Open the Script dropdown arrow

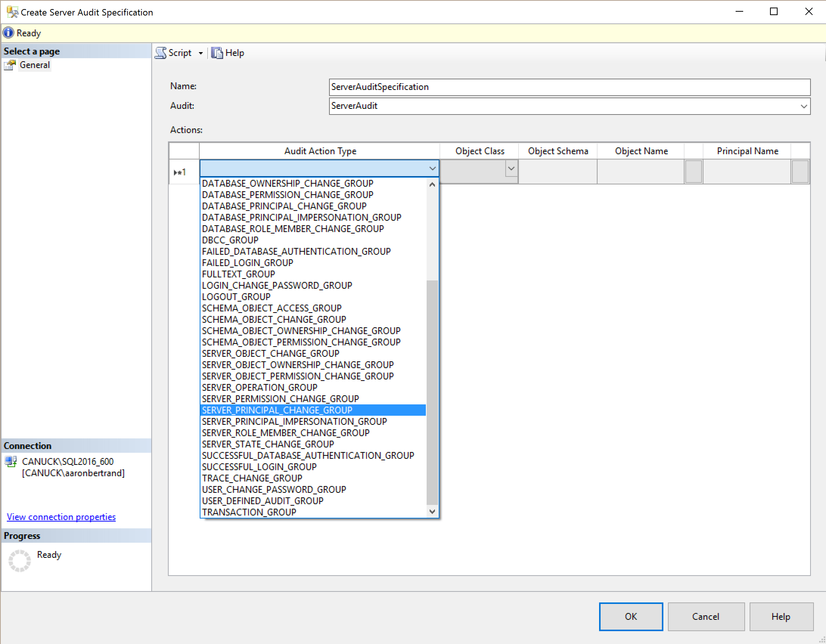200,53
